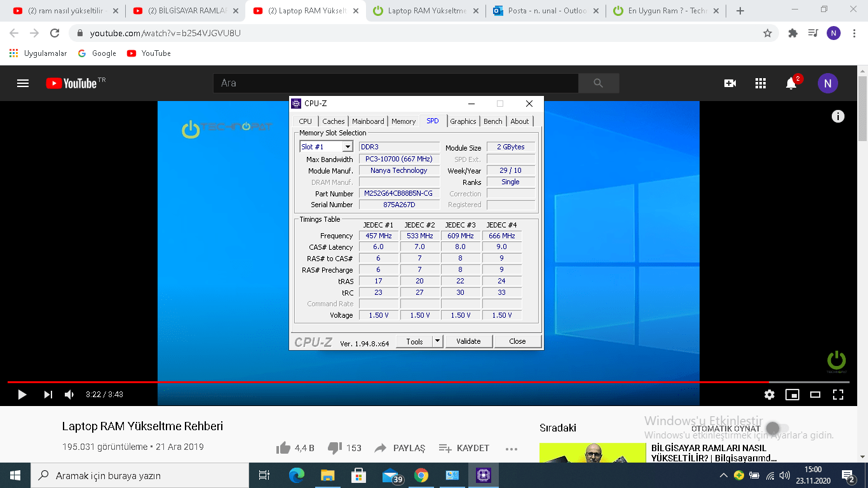Open the Memory tab in CPU-Z
The width and height of the screenshot is (868, 488).
coord(403,121)
